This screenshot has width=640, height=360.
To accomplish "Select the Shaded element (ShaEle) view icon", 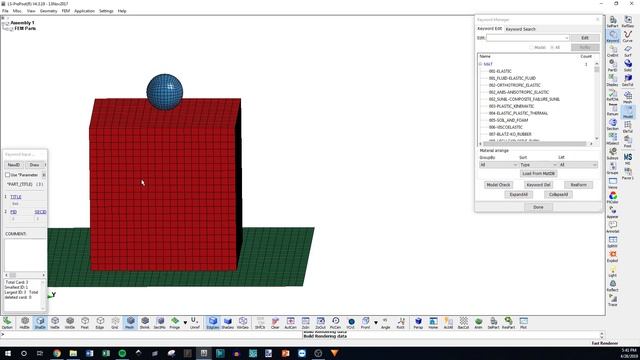I will coord(40,322).
